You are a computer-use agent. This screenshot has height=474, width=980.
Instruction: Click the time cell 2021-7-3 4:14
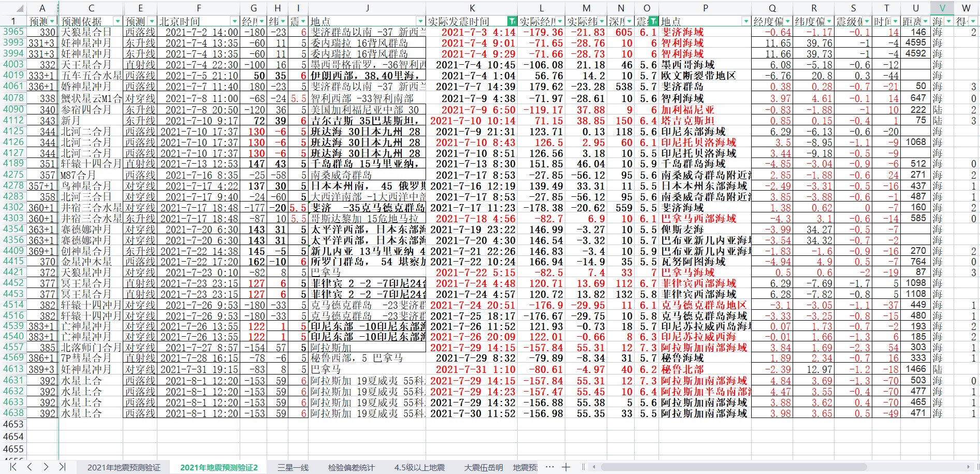point(472,32)
